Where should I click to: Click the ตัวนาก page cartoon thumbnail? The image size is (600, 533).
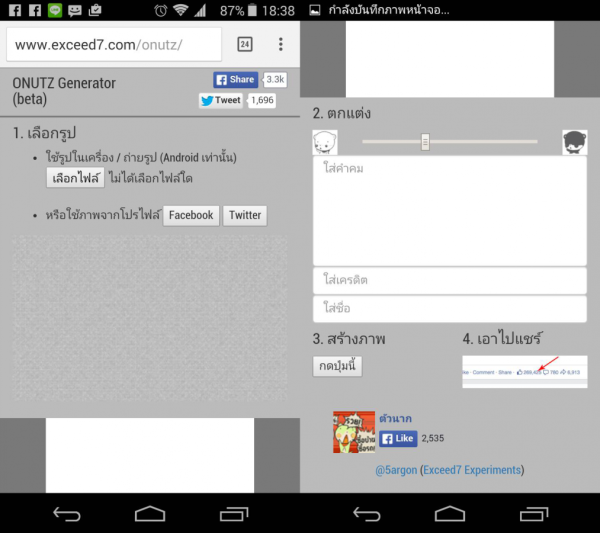(x=354, y=432)
